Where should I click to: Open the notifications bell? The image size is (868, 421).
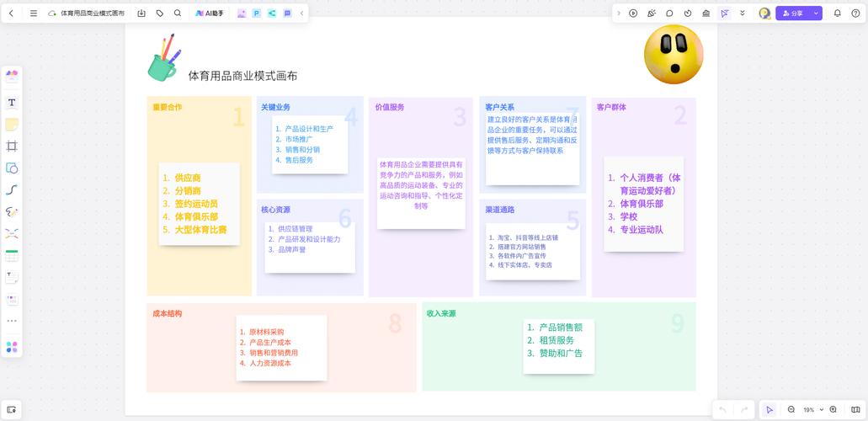tap(838, 13)
